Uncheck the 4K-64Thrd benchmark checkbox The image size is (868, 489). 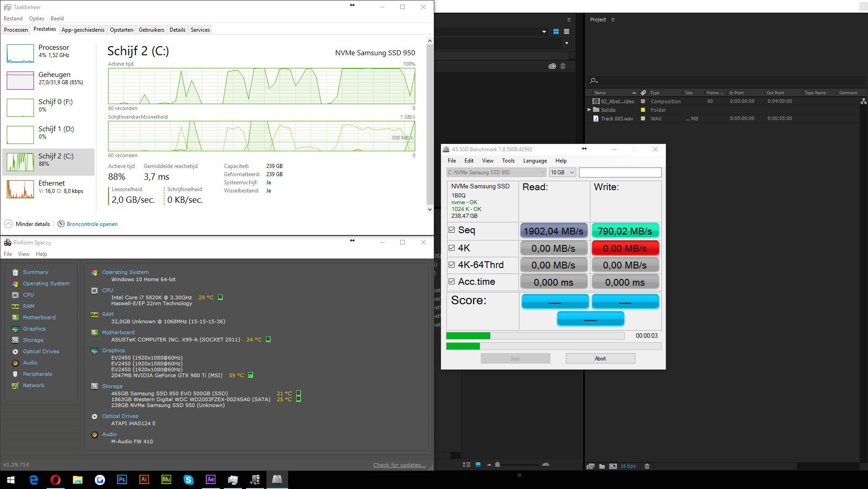451,265
